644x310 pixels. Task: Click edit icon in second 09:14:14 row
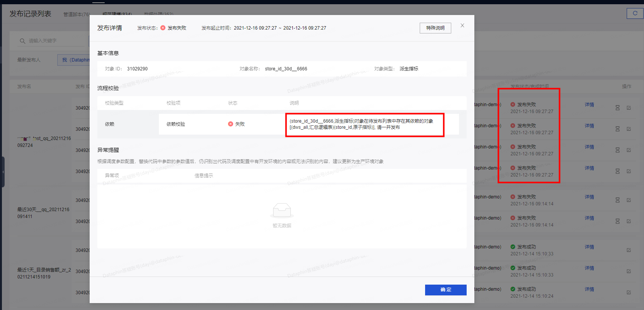pos(629,222)
